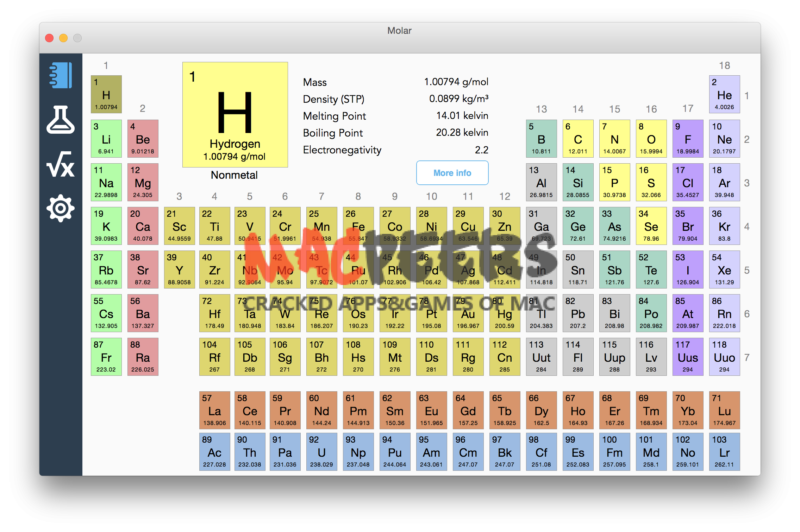This screenshot has width=800, height=532.
Task: Click the Radon element cell
Action: coord(724,313)
